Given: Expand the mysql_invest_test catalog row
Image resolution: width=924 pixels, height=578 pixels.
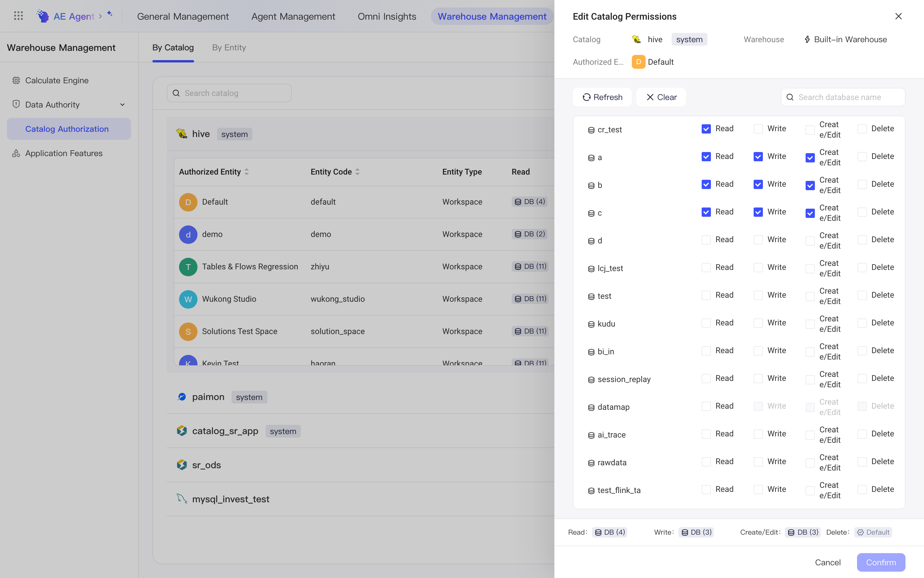Looking at the screenshot, I should click(x=360, y=499).
